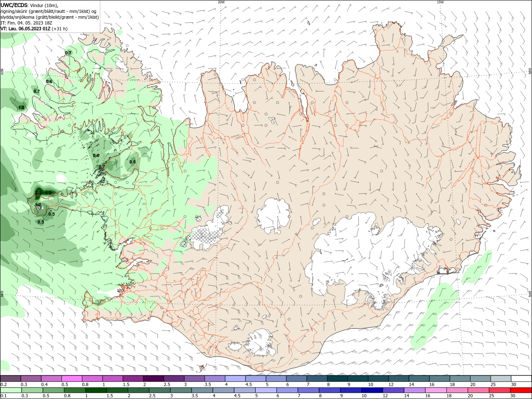Pick the bright red rain swatch right of 30
The image size is (532, 399).
click(520, 390)
